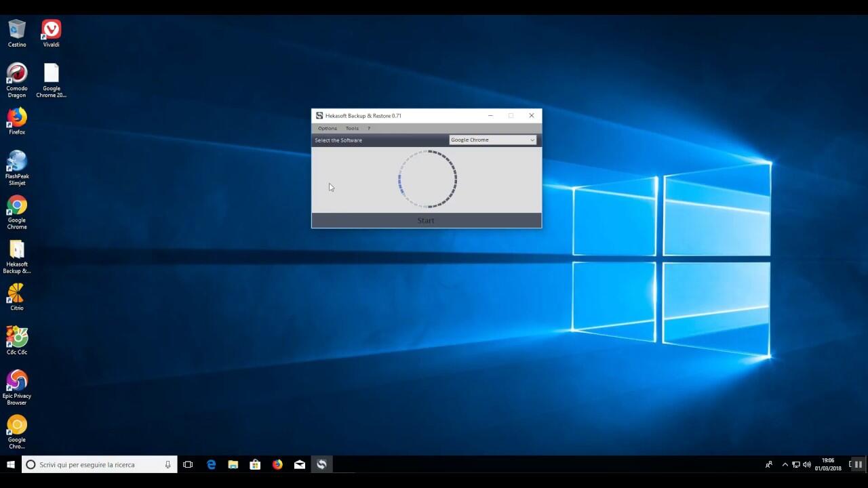Click the Hekasoft taskbar button
Screen dimensions: 868x488
tap(321, 464)
